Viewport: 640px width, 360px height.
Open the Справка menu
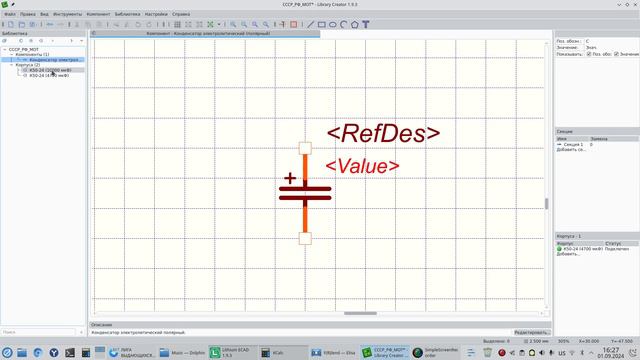tap(181, 14)
